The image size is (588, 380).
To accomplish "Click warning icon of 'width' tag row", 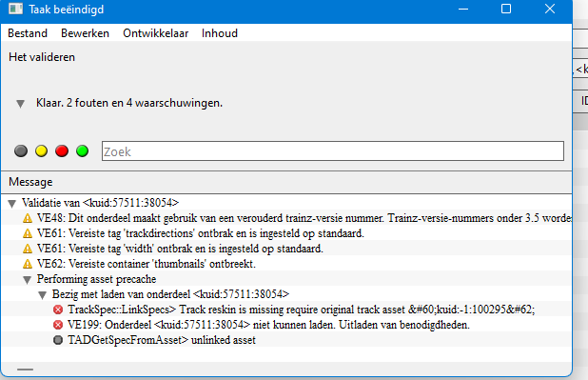I will pyautogui.click(x=28, y=249).
